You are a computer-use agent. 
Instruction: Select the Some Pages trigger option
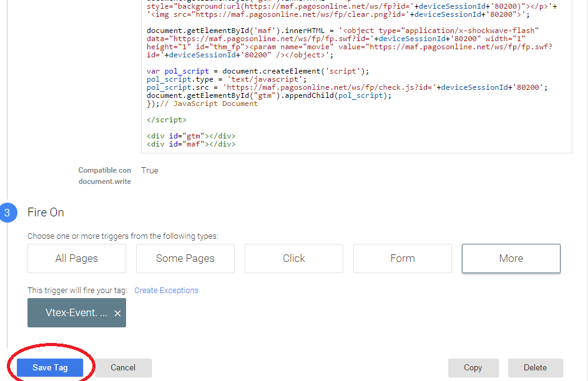tap(185, 258)
